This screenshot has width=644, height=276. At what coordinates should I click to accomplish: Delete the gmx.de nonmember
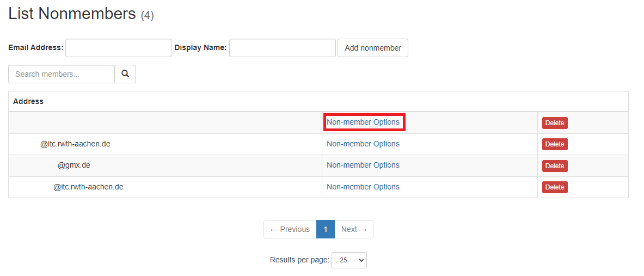[554, 166]
